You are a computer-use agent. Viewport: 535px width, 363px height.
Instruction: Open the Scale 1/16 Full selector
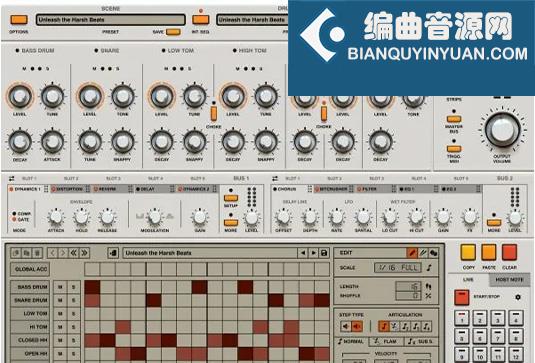(398, 268)
